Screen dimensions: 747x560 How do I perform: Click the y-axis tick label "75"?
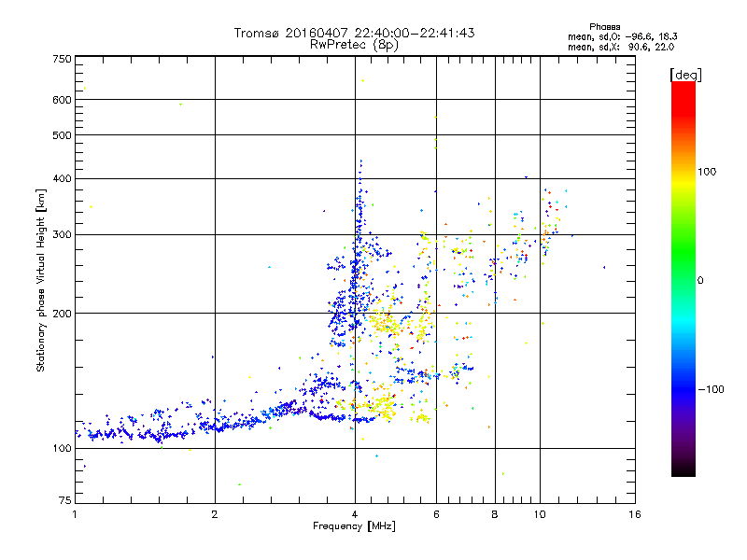[65, 500]
